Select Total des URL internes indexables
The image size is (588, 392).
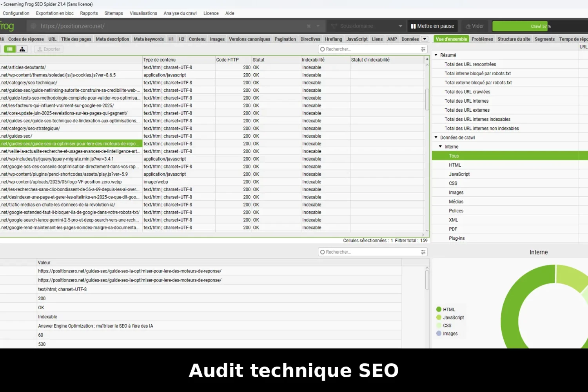click(x=477, y=119)
